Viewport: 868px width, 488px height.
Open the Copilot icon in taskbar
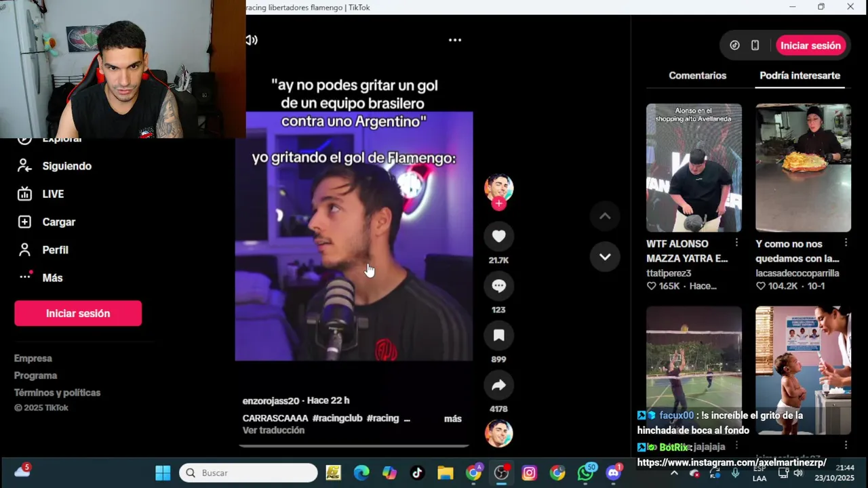click(389, 473)
